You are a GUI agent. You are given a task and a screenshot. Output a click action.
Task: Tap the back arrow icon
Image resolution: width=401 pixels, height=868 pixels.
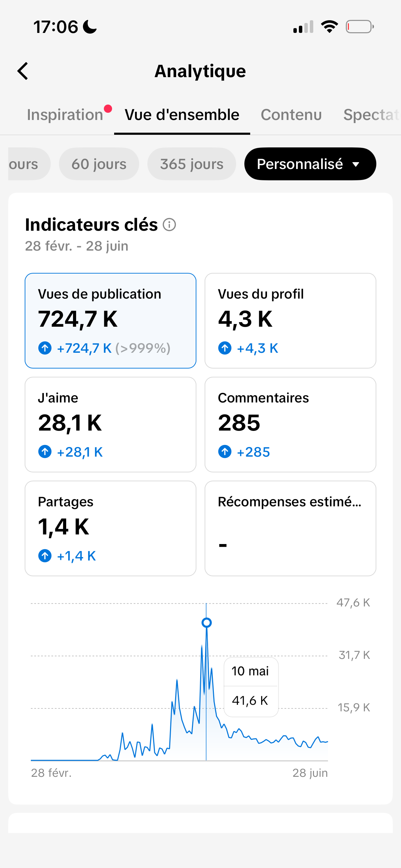tap(23, 71)
